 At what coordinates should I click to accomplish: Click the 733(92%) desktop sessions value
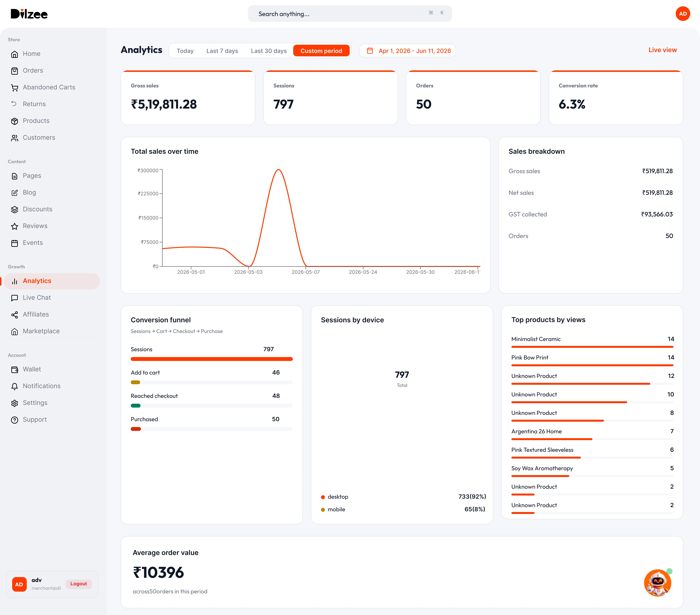click(472, 497)
